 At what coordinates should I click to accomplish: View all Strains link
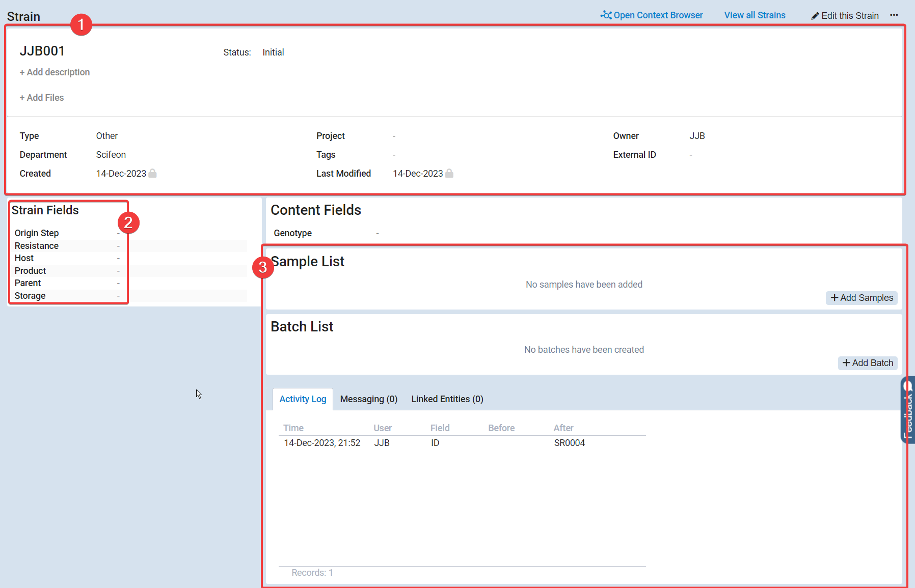coord(755,15)
